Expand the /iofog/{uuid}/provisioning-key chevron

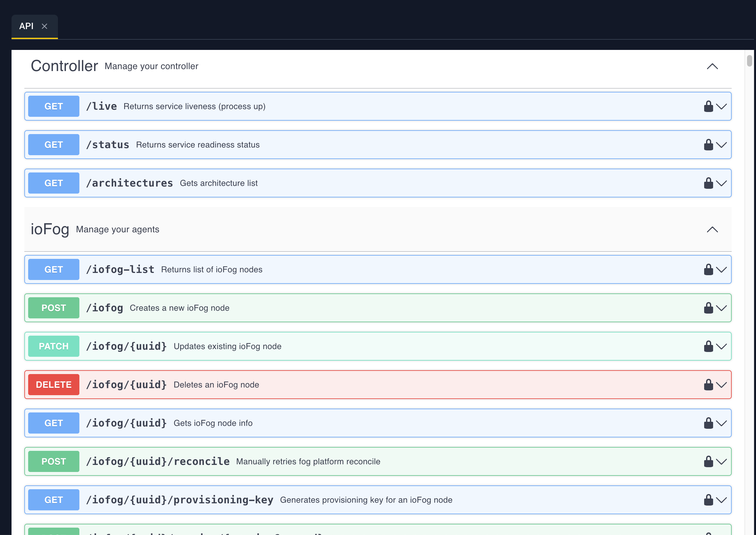(x=721, y=500)
